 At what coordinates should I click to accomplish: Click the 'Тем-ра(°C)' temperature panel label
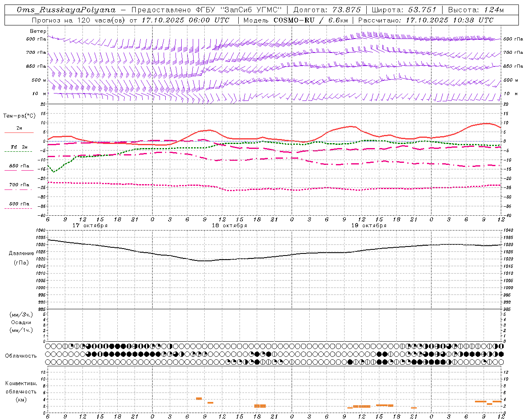(x=19, y=116)
